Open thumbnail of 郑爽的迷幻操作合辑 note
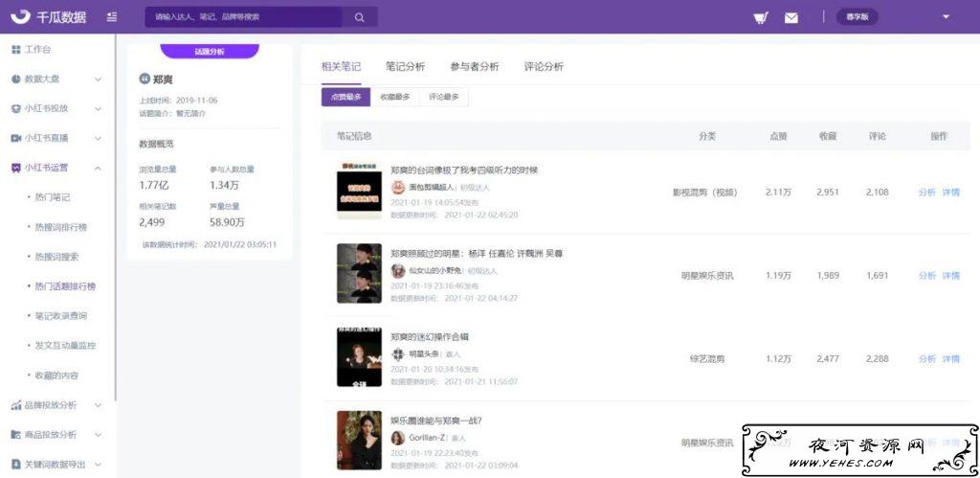Viewport: 980px width, 478px height. 359,356
